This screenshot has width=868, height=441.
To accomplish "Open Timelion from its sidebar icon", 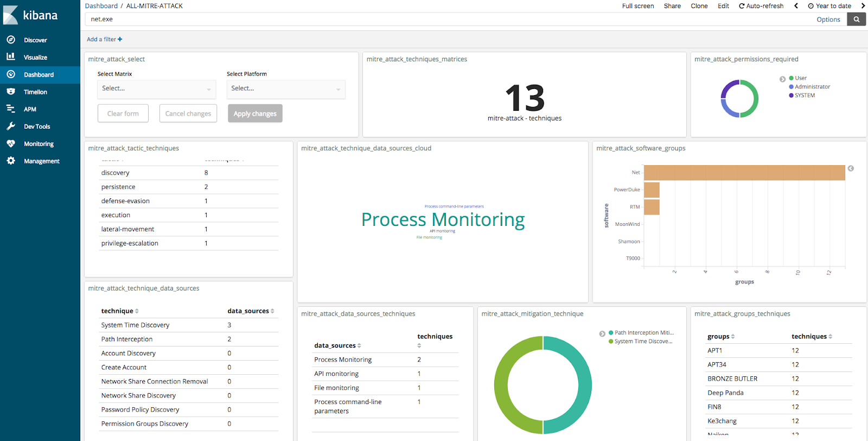I will [x=11, y=92].
